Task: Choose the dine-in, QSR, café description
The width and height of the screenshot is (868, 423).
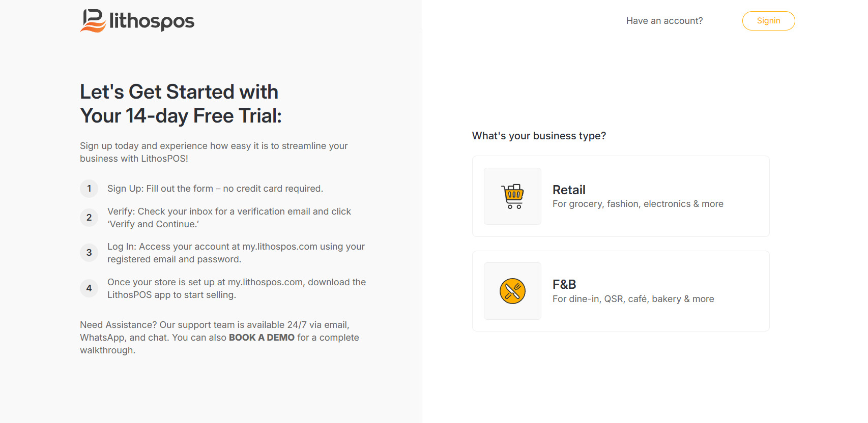Action: 633,299
